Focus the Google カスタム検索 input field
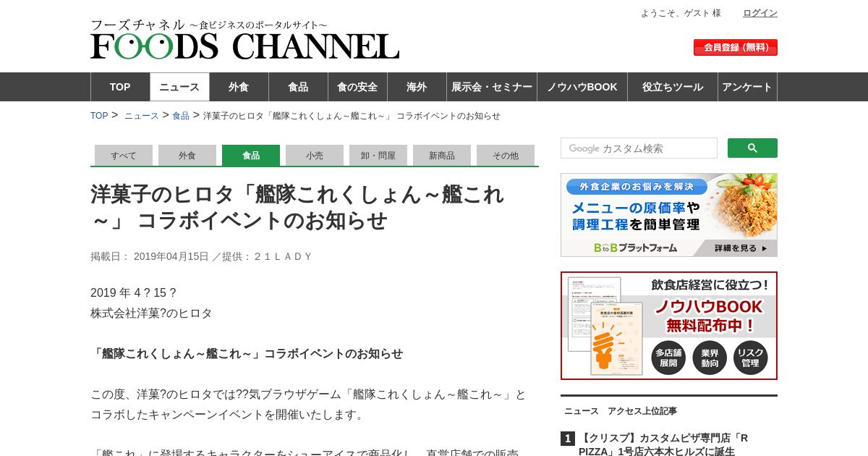 (639, 148)
